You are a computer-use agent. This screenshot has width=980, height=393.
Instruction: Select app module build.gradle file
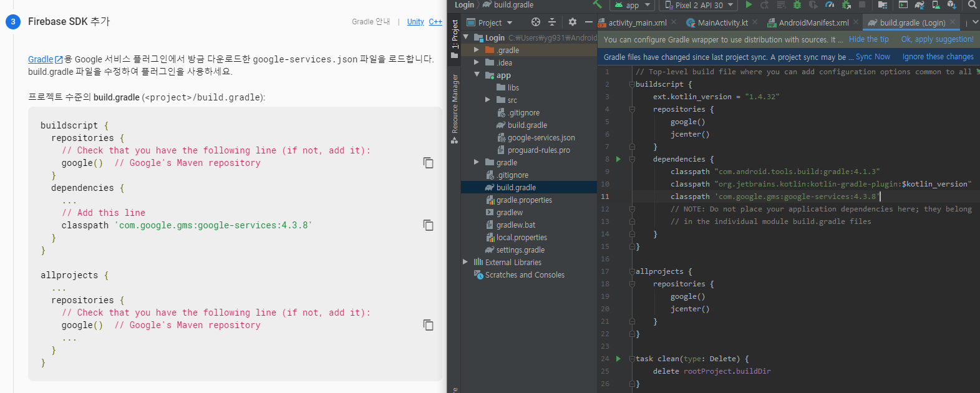point(522,125)
